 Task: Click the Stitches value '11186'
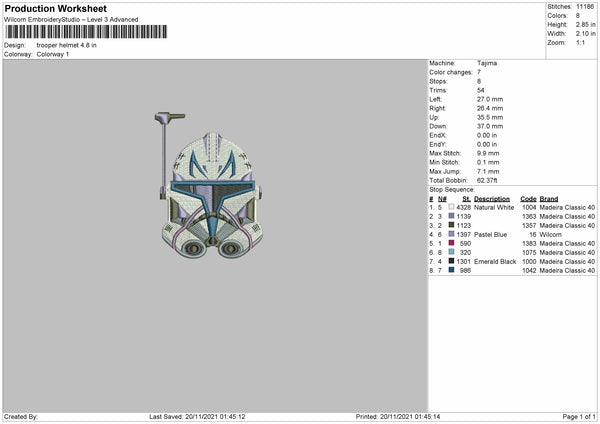pos(585,7)
